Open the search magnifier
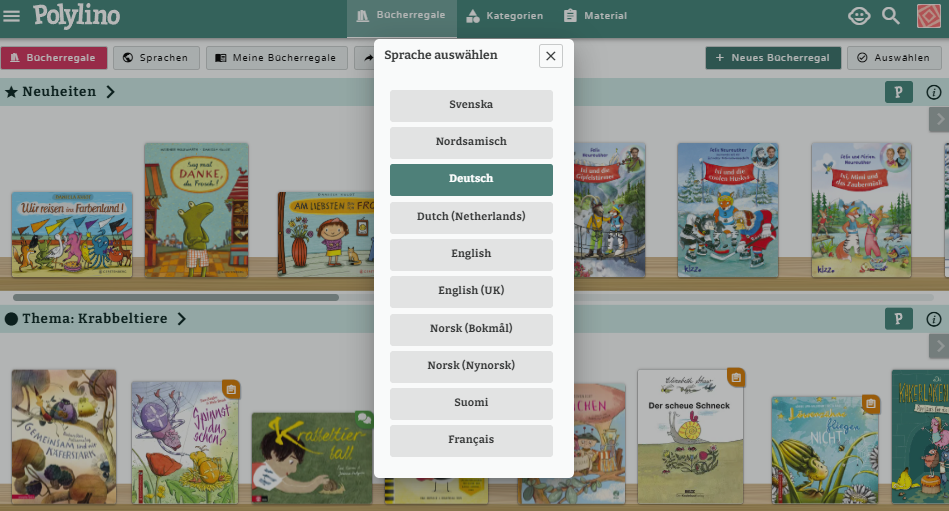The image size is (949, 511). pyautogui.click(x=890, y=16)
